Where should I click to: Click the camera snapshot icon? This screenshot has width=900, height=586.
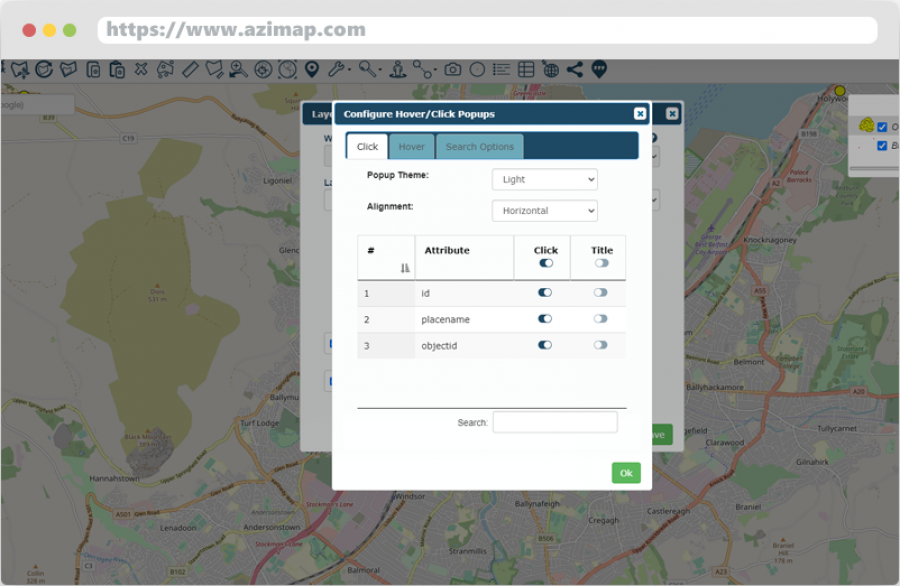[x=452, y=69]
